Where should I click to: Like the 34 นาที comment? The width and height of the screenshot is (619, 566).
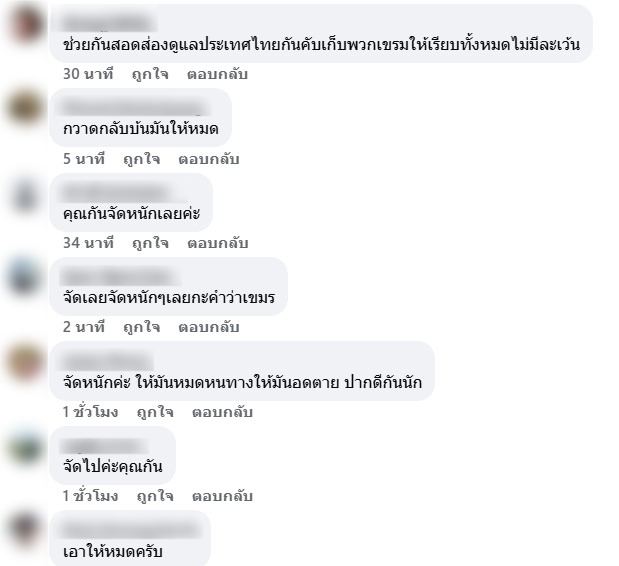coord(150,243)
